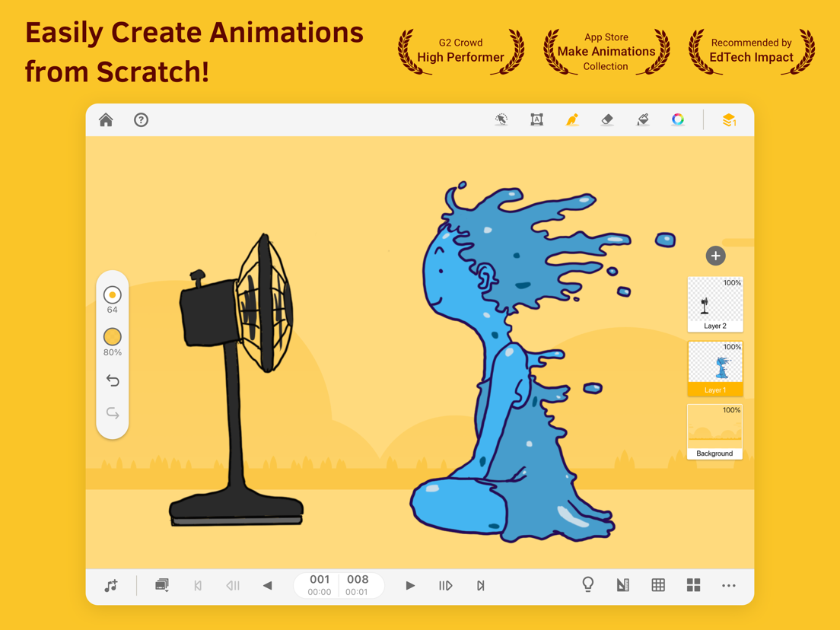The image size is (840, 630).
Task: Return home using the home icon
Action: (x=106, y=119)
